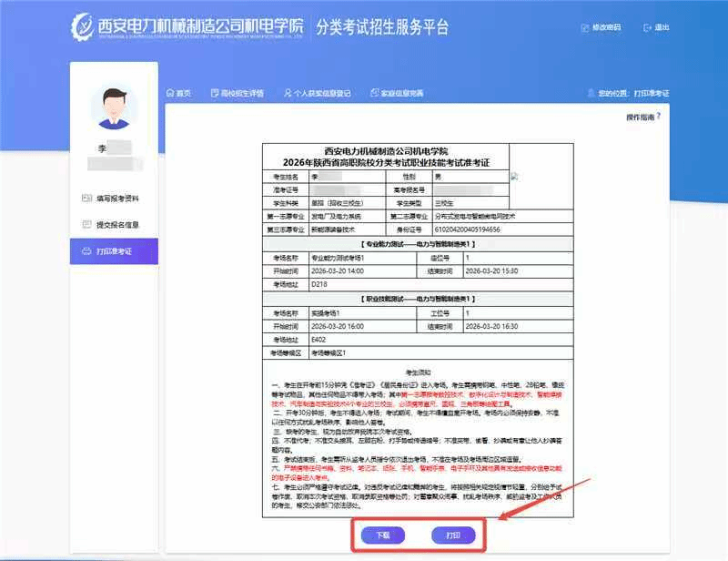Click the 提交报名信息 icon in the sidebar

86,224
